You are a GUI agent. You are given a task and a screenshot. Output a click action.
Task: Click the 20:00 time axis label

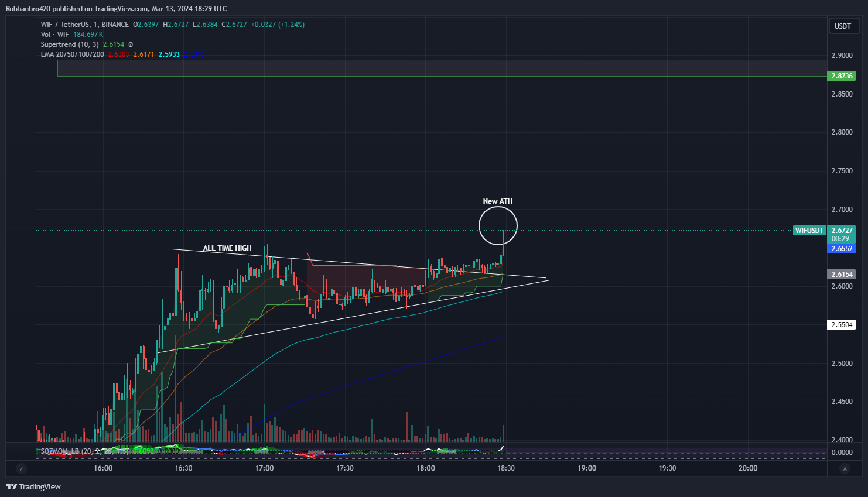click(x=748, y=468)
